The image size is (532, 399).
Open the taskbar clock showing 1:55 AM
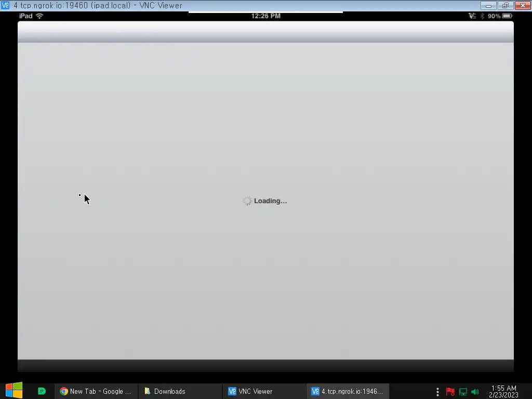click(x=503, y=391)
